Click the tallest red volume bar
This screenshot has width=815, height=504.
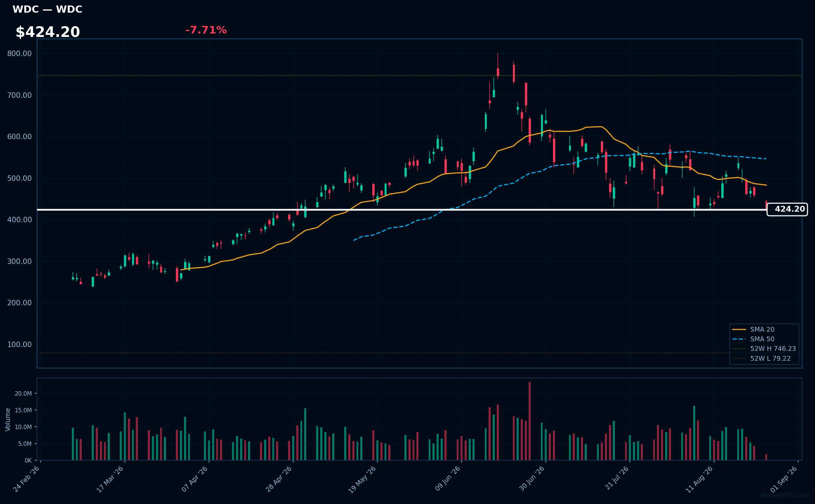tap(530, 421)
